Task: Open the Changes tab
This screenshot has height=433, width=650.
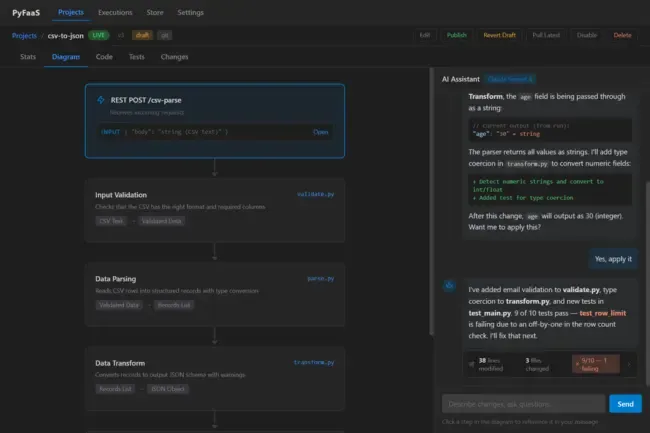Action: point(174,57)
